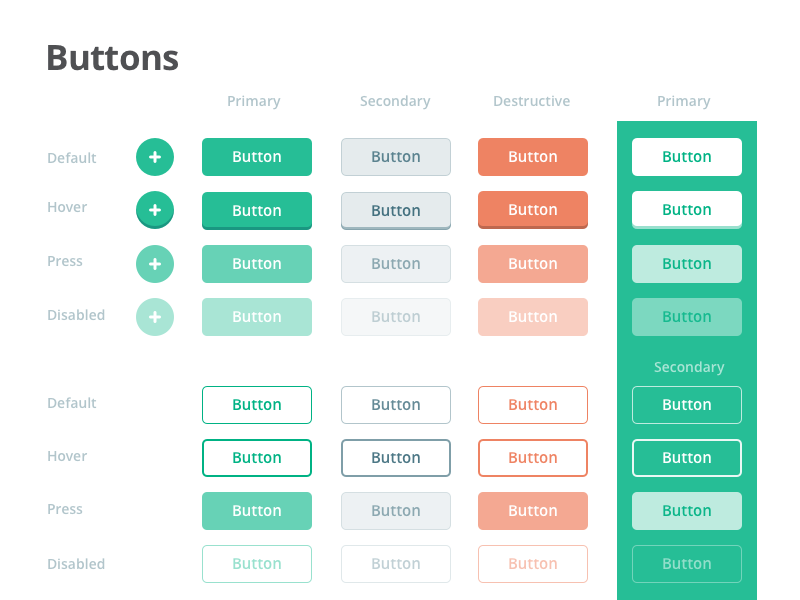Click the Destructive Hover orange Button
This screenshot has height=600, width=800.
click(532, 210)
